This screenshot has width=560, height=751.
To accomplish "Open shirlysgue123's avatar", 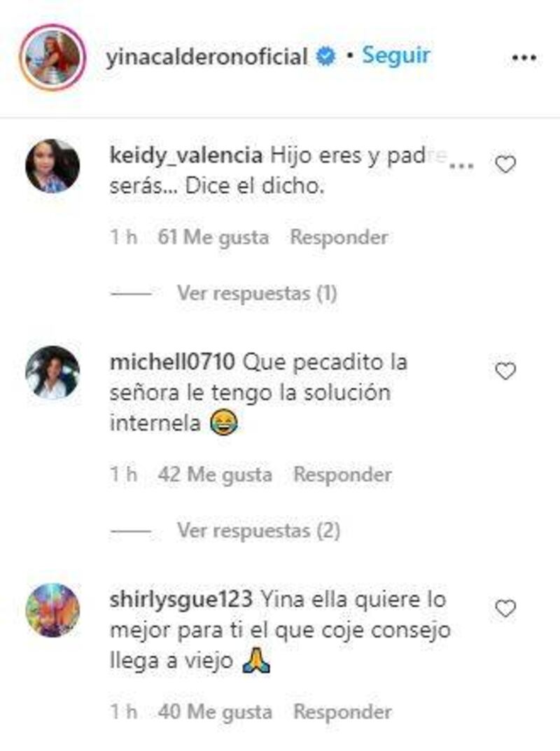I will 52,610.
